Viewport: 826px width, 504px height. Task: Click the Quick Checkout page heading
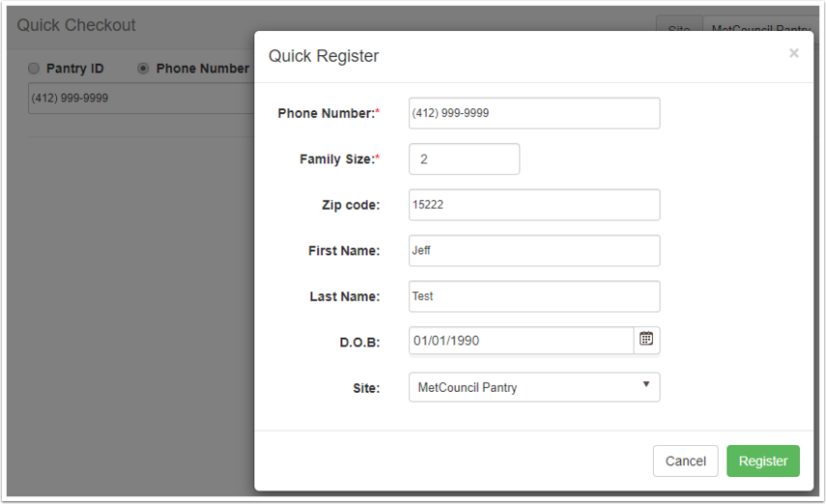76,25
